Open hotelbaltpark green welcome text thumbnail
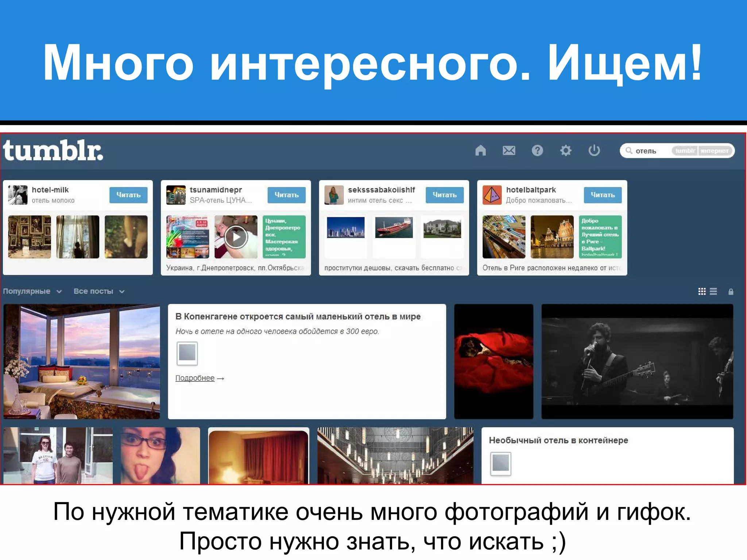This screenshot has height=560, width=747. [600, 237]
